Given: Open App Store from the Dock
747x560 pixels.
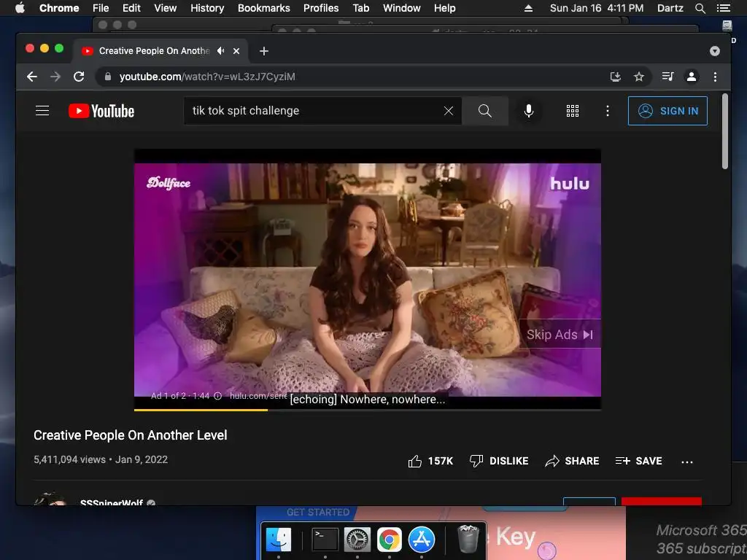Looking at the screenshot, I should tap(421, 540).
